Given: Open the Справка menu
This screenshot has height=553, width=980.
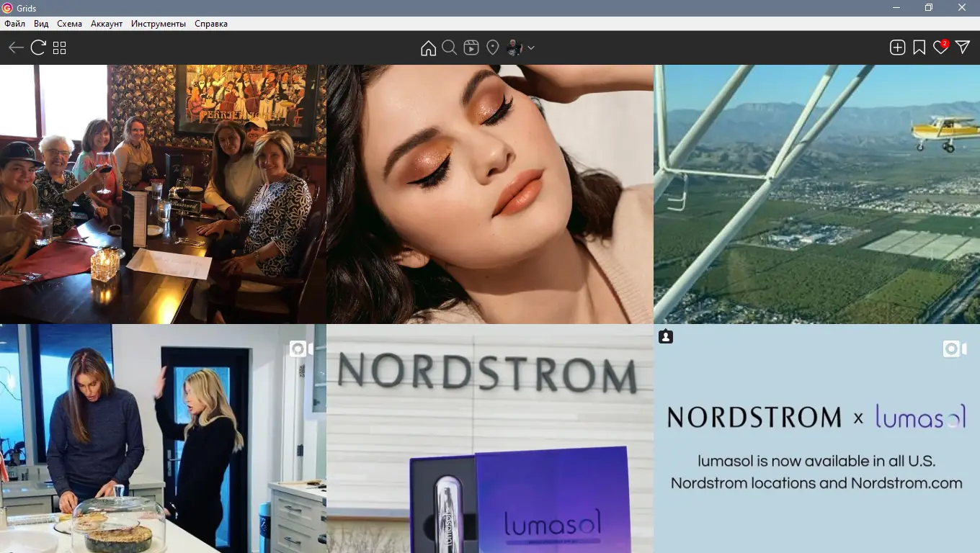Looking at the screenshot, I should point(210,23).
